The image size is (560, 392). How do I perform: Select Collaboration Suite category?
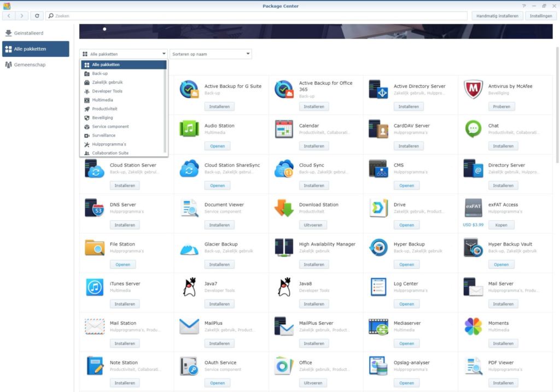coord(124,153)
